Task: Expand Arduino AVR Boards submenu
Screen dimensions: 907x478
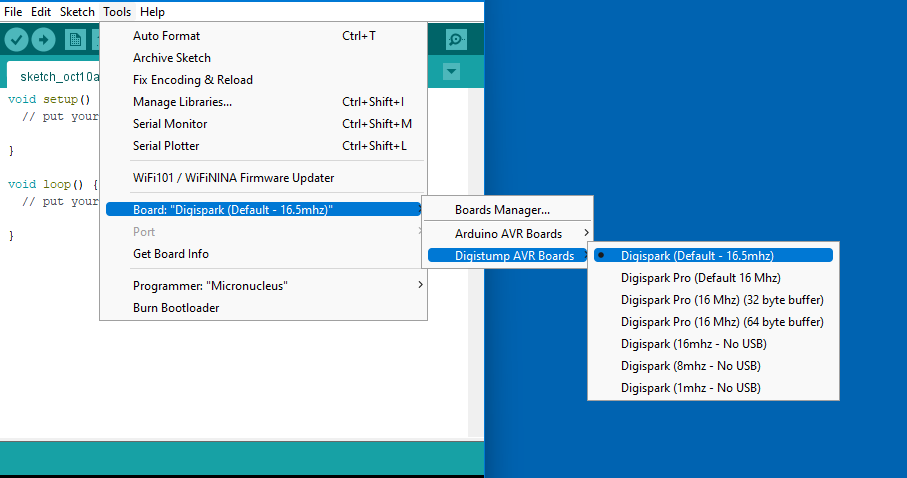Action: (x=508, y=234)
